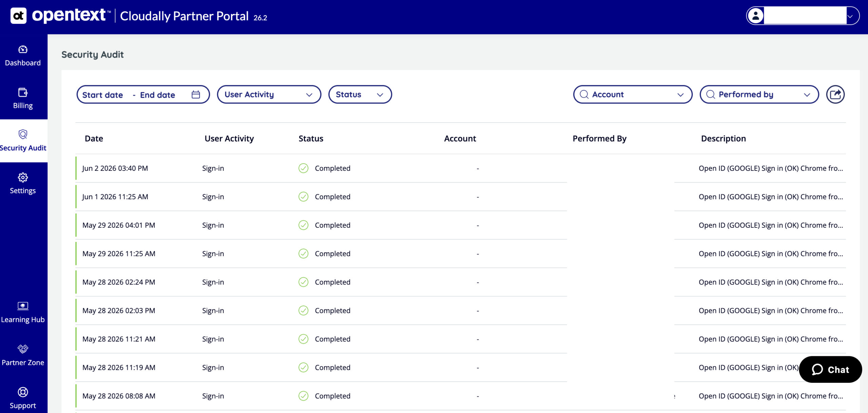Viewport: 868px width, 413px height.
Task: Open the Settings gear icon
Action: coord(23,177)
